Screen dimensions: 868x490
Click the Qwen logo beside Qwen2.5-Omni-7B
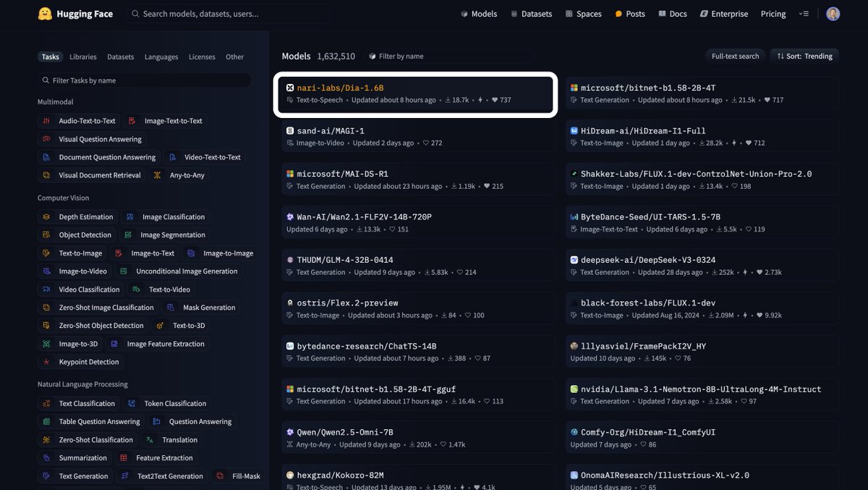(x=290, y=432)
